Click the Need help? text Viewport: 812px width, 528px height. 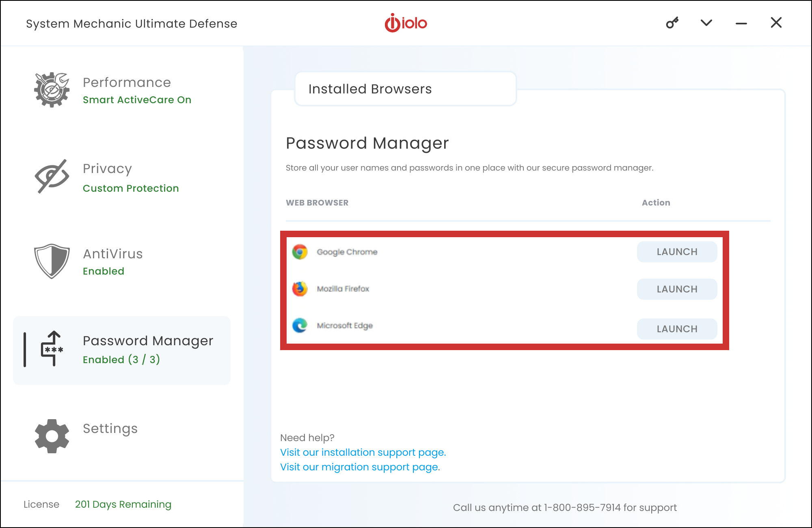pyautogui.click(x=307, y=438)
